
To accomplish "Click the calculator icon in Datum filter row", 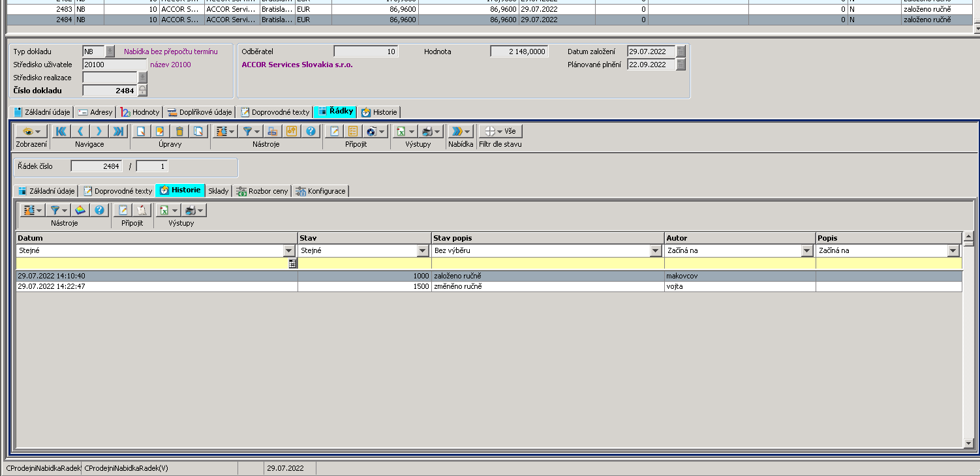I will coord(292,263).
